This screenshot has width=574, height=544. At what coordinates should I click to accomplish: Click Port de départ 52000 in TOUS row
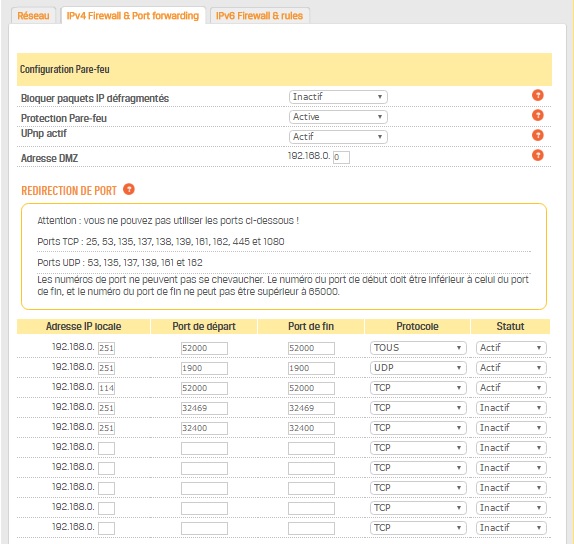tap(204, 348)
